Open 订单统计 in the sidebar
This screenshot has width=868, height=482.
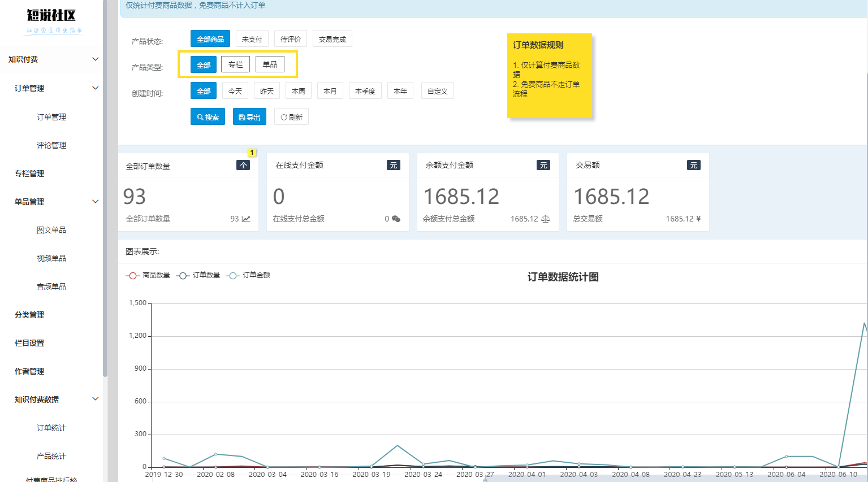51,428
